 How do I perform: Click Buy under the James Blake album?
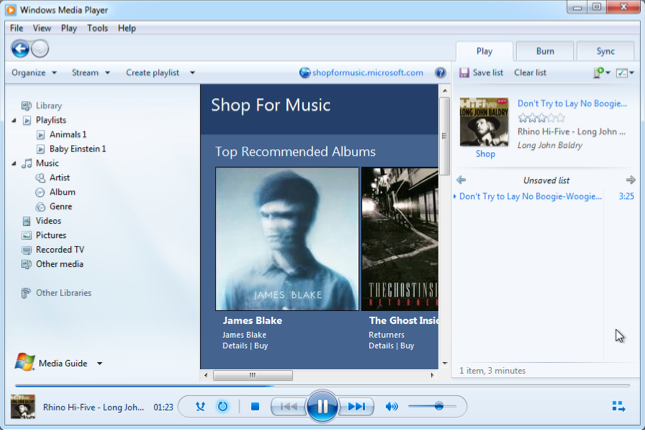pos(261,346)
